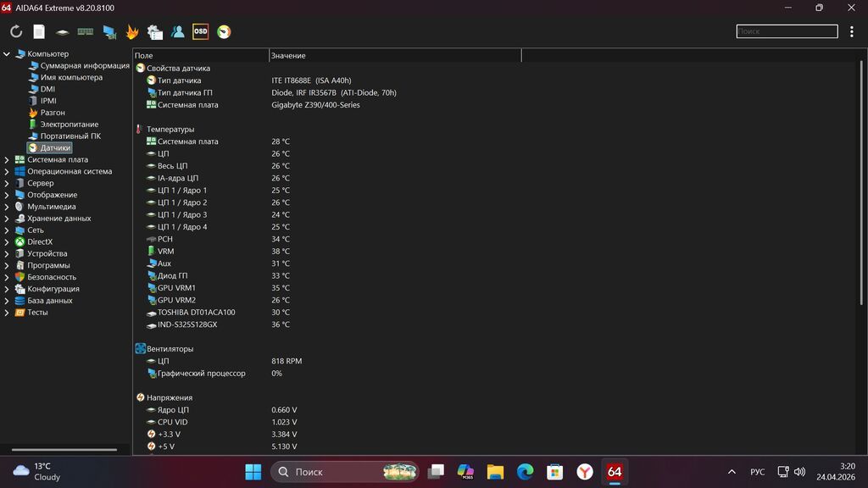The image size is (868, 488).
Task: Click the taskbar Поиск search box
Action: pos(344,472)
